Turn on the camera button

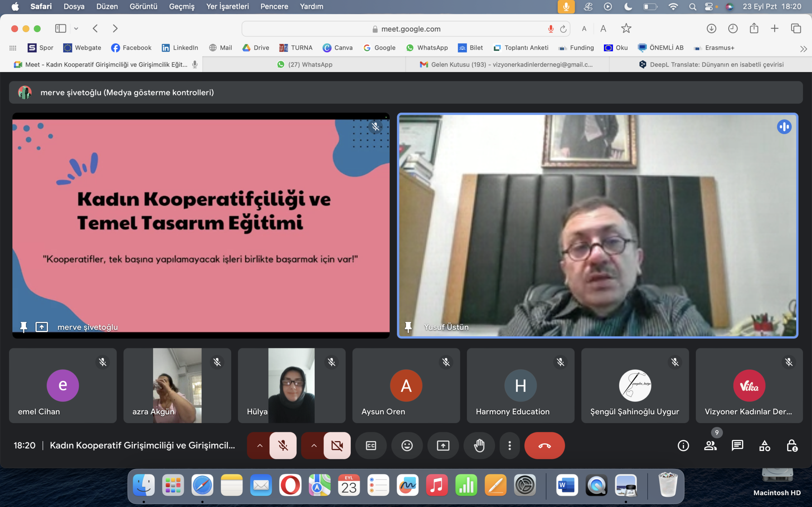click(x=337, y=446)
